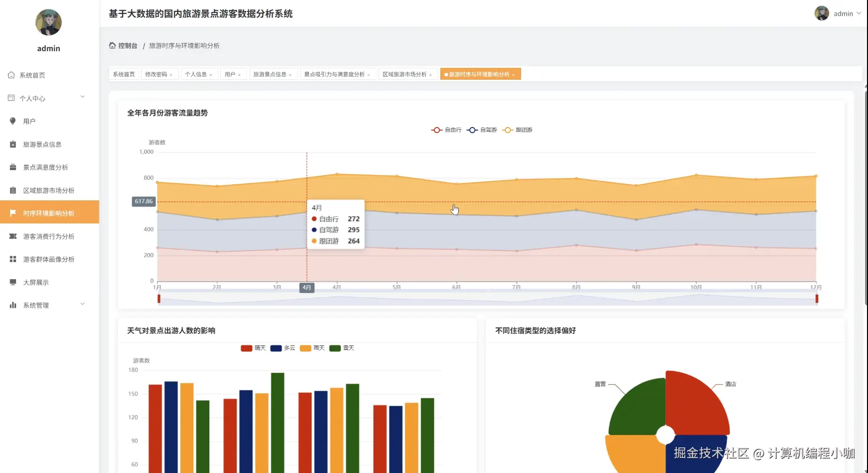868x473 pixels.
Task: Toggle the 多云 bar series legend
Action: (283, 348)
